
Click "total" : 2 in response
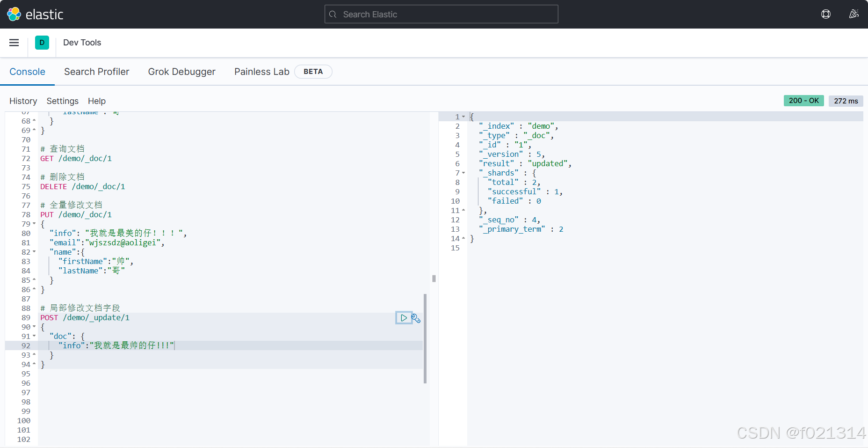[514, 182]
